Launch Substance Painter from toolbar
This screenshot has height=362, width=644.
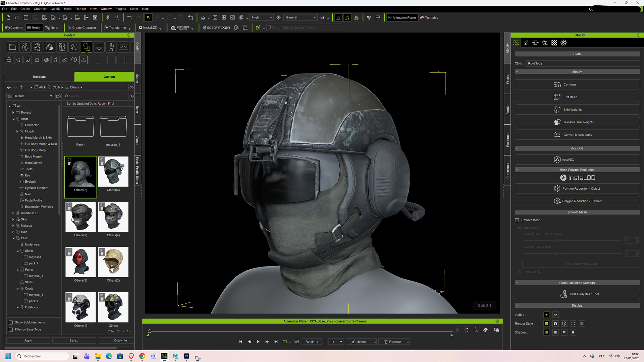[182, 28]
